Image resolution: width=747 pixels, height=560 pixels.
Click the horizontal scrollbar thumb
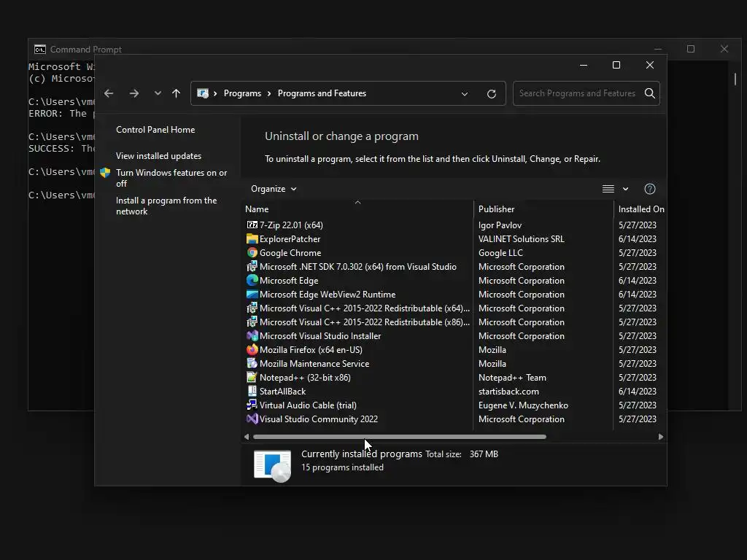click(x=400, y=437)
